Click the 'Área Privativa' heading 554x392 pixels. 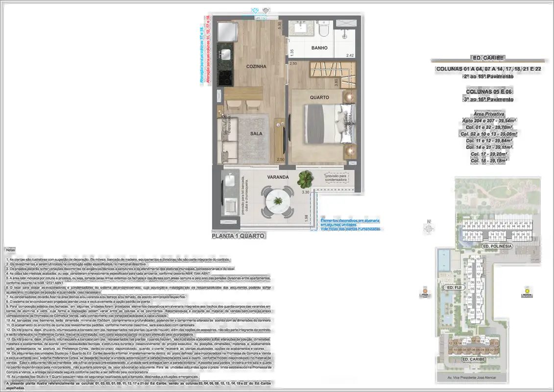(x=489, y=114)
